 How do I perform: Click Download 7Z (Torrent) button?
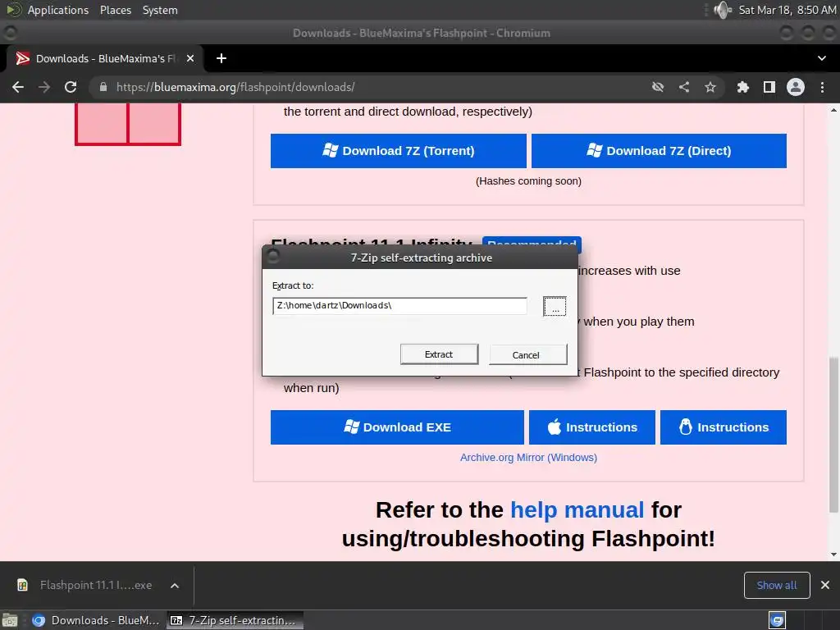[x=398, y=151]
